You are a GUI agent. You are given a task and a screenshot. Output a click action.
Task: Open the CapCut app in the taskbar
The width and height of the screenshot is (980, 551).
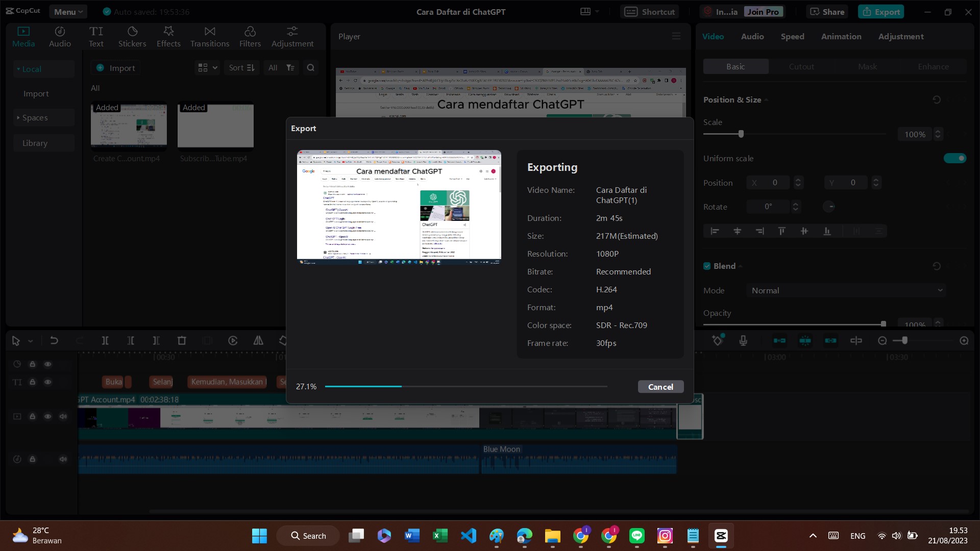(721, 536)
